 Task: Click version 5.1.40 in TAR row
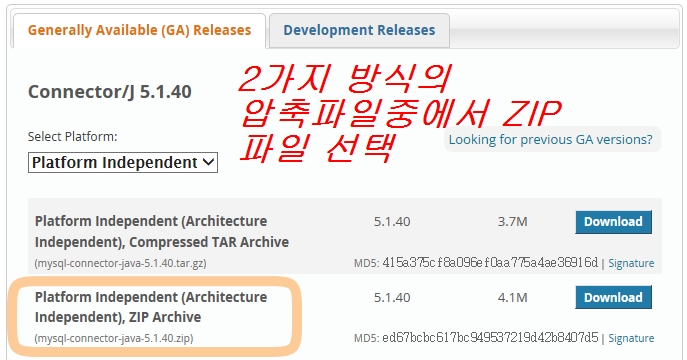point(392,222)
